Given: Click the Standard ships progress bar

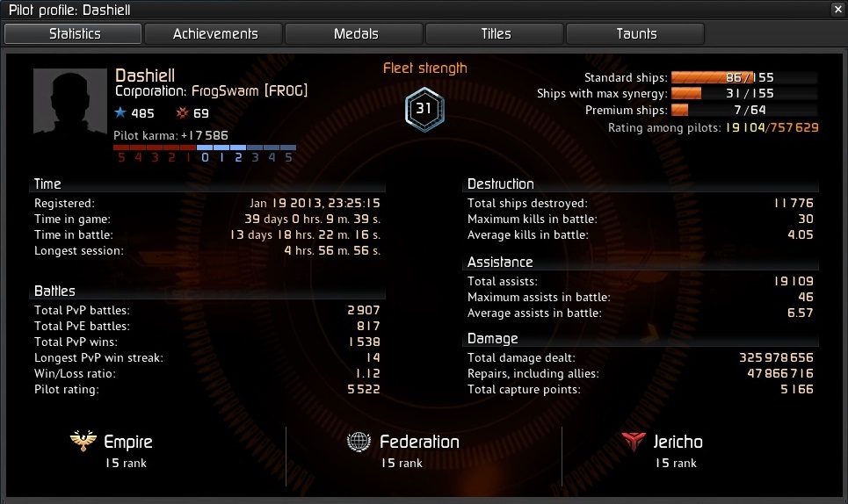Looking at the screenshot, I should pyautogui.click(x=744, y=77).
